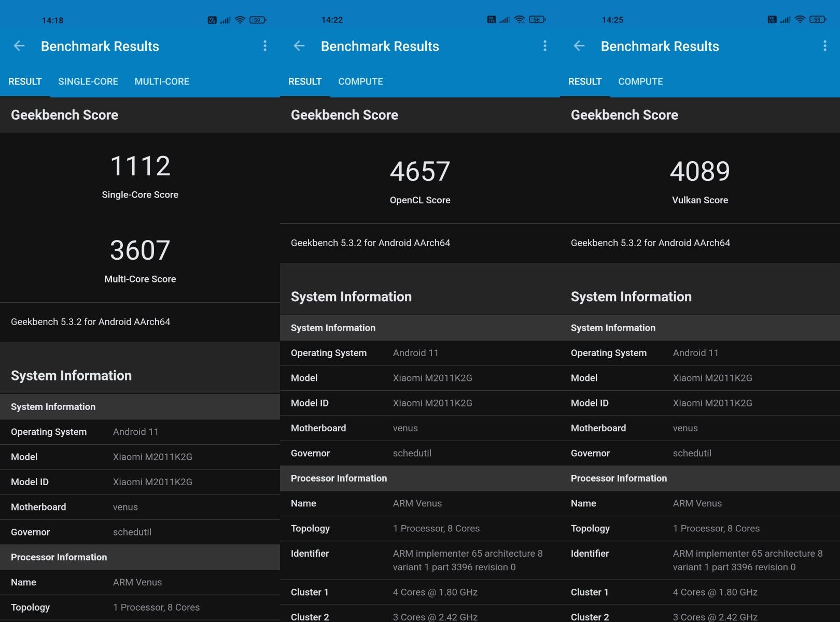The height and width of the screenshot is (622, 840).
Task: Tap VoLTE icon on the 14:25 screen
Action: click(x=772, y=20)
